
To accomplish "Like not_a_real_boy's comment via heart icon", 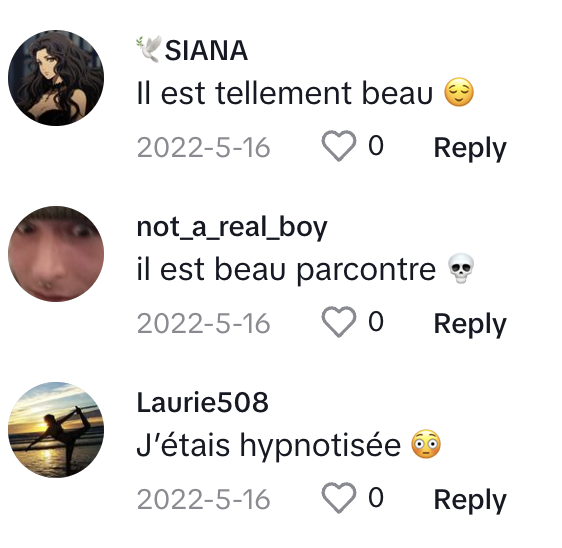I will [x=339, y=322].
